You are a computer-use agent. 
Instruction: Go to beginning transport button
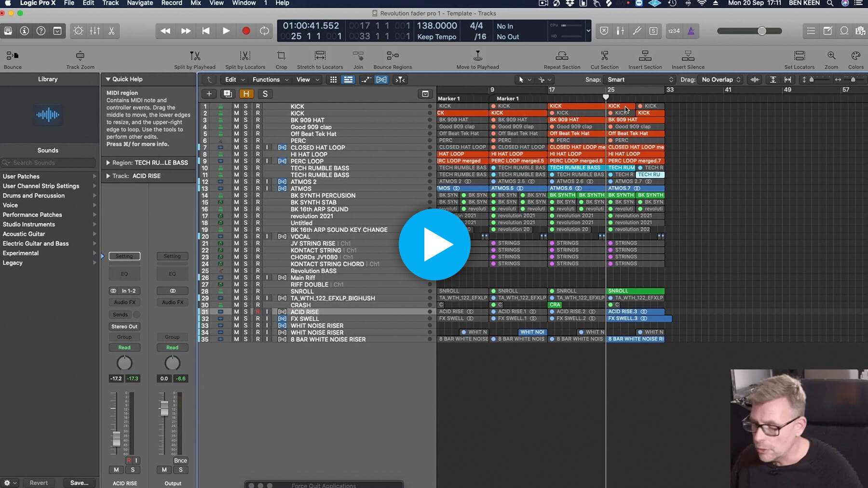pos(206,31)
